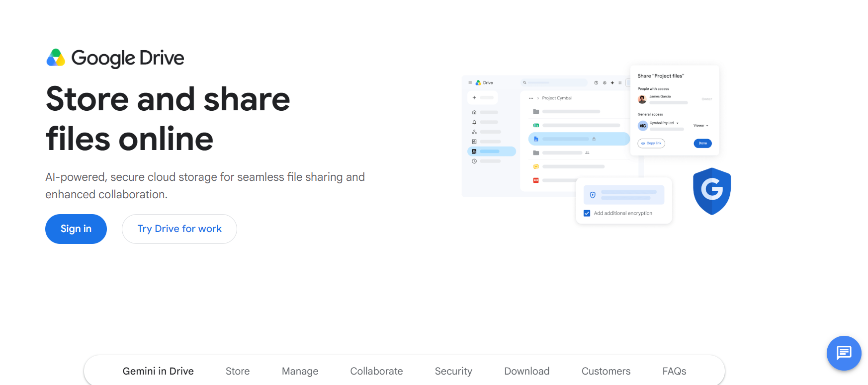Click Try Drive for work button

tap(179, 229)
